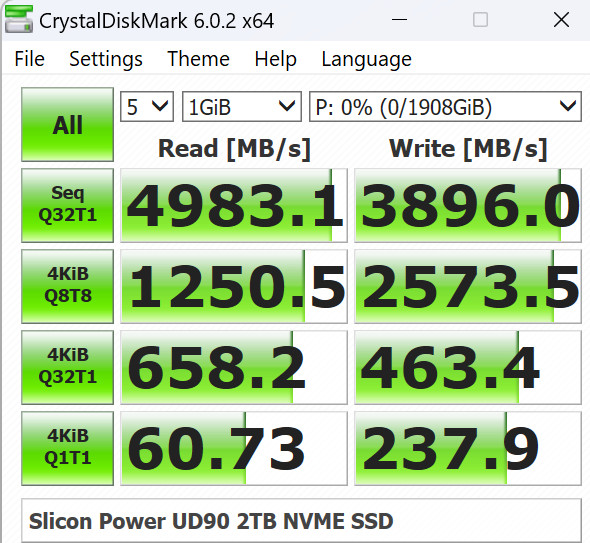Click the Slicon Power UD90 comment field
Viewport: 590px width, 543px height.
301,521
